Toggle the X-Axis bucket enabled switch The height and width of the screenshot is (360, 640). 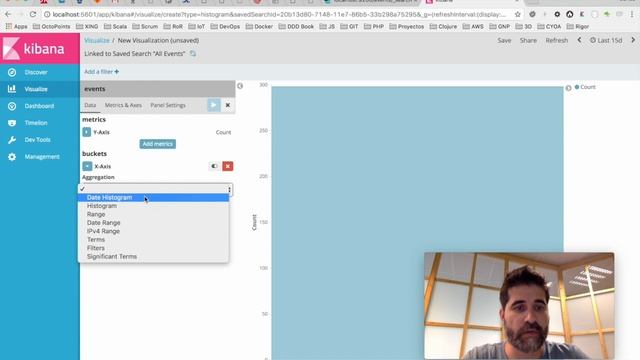214,166
